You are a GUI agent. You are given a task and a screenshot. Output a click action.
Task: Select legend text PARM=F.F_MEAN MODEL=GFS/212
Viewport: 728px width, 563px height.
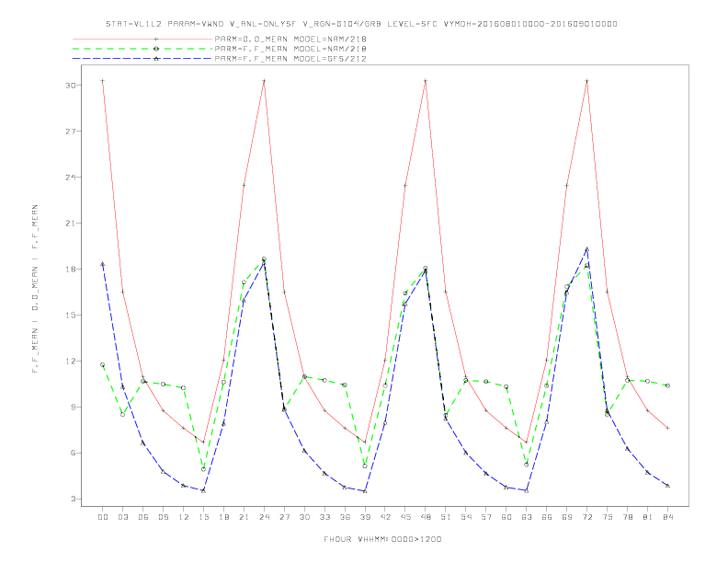click(290, 59)
